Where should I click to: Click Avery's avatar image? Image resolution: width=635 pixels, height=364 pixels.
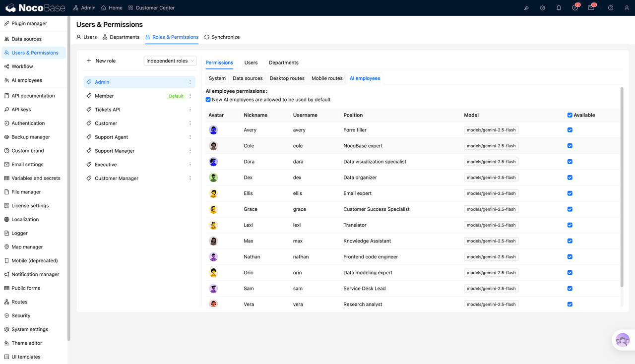(213, 130)
